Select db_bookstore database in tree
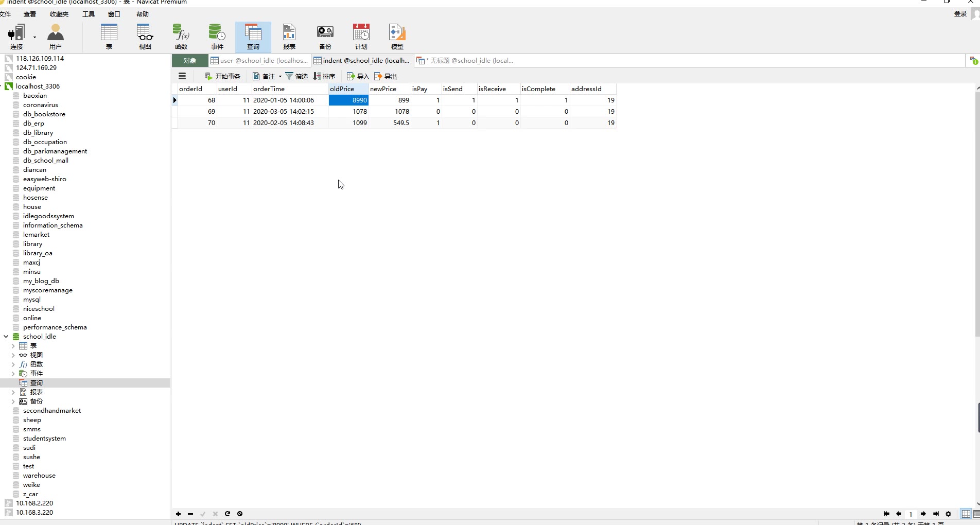Viewport: 980px width, 525px height. (44, 114)
